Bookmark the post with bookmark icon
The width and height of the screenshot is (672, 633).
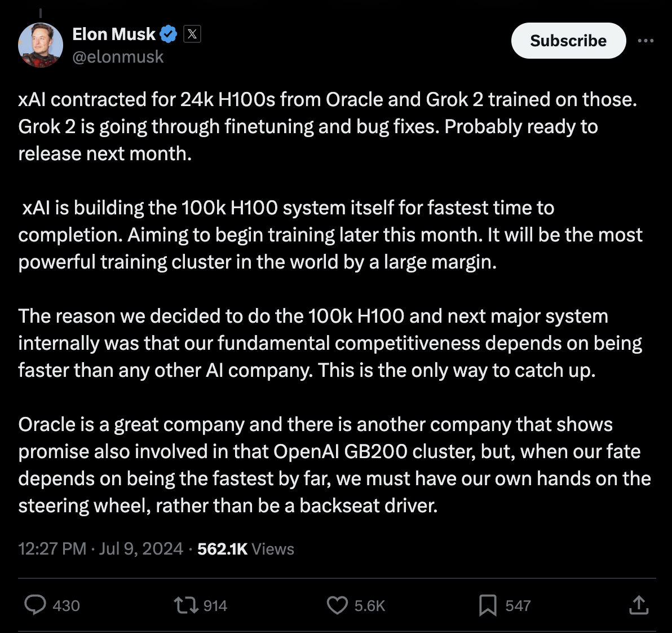[488, 605]
